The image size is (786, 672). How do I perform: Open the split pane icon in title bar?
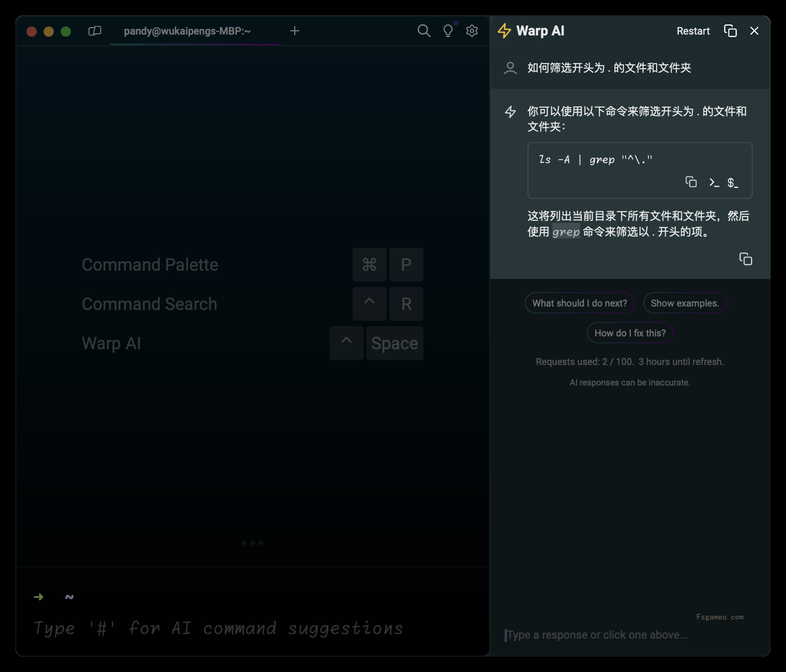(95, 31)
